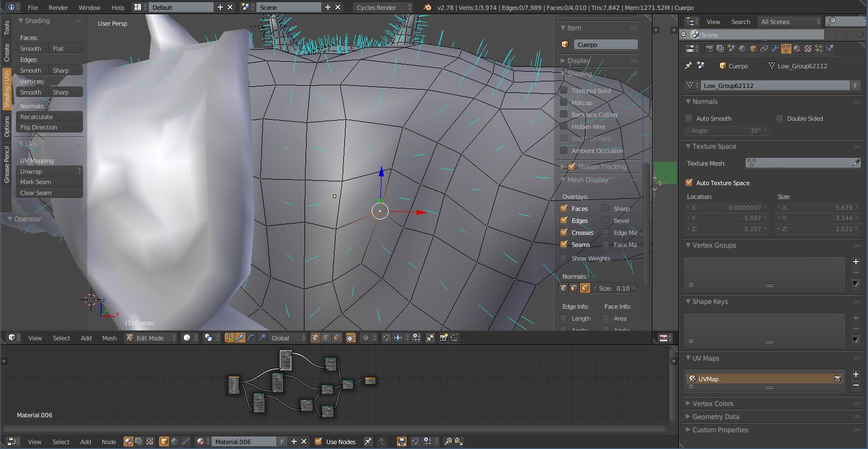The height and width of the screenshot is (449, 868).
Task: Enable proportional editing in 3D view header
Action: click(x=366, y=338)
